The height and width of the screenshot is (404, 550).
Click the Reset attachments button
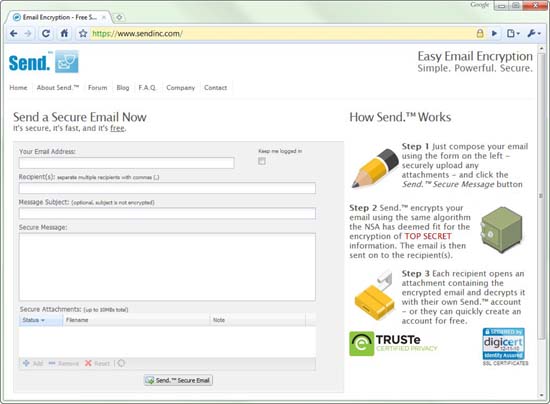[x=98, y=363]
